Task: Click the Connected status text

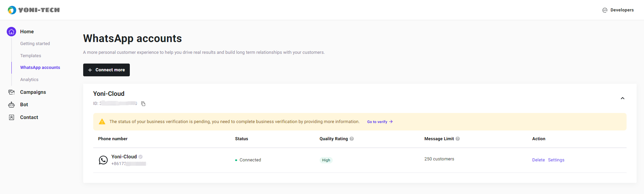Action: point(250,160)
